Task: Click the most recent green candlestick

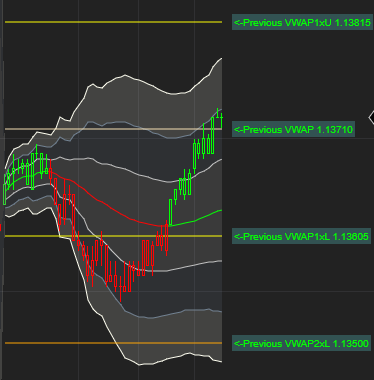Action: [x=221, y=120]
